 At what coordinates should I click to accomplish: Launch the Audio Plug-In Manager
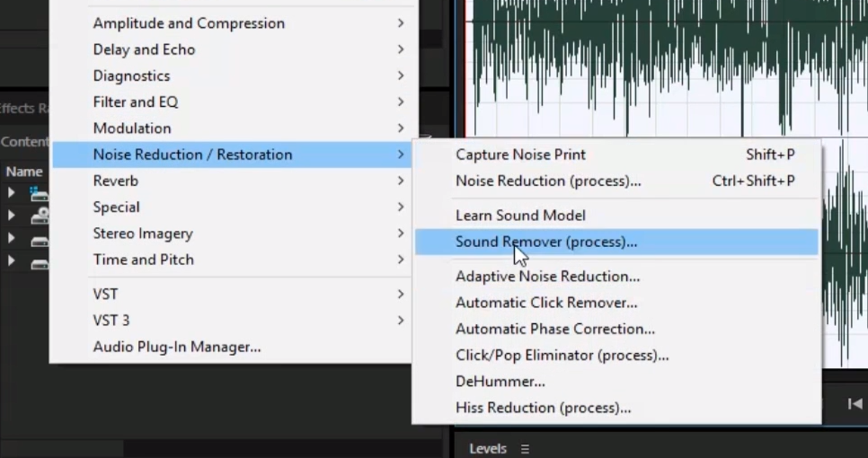tap(177, 347)
